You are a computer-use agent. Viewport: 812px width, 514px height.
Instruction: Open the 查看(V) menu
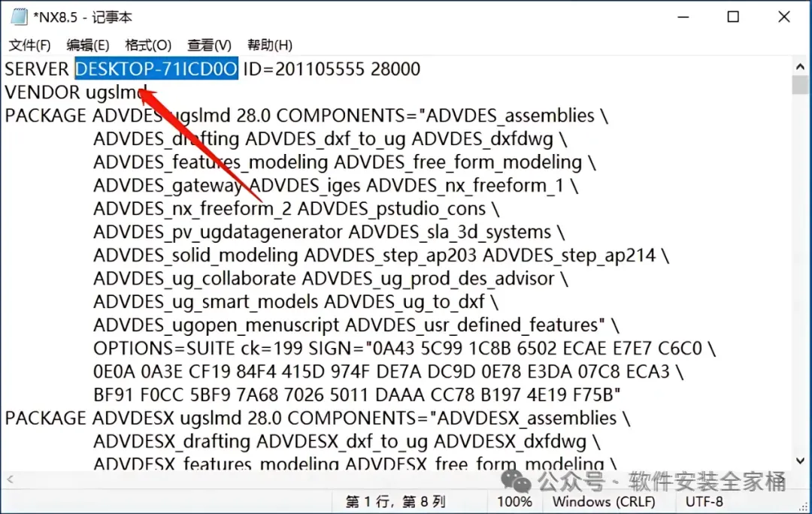pyautogui.click(x=209, y=45)
